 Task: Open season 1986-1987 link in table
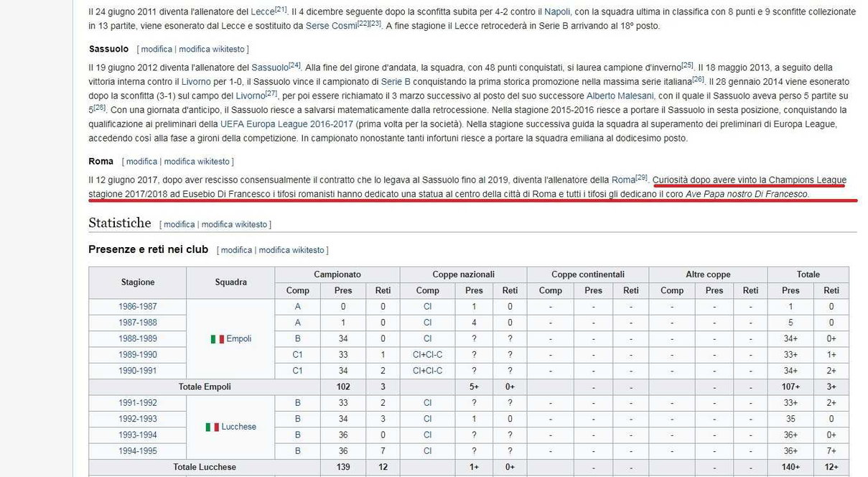[138, 307]
